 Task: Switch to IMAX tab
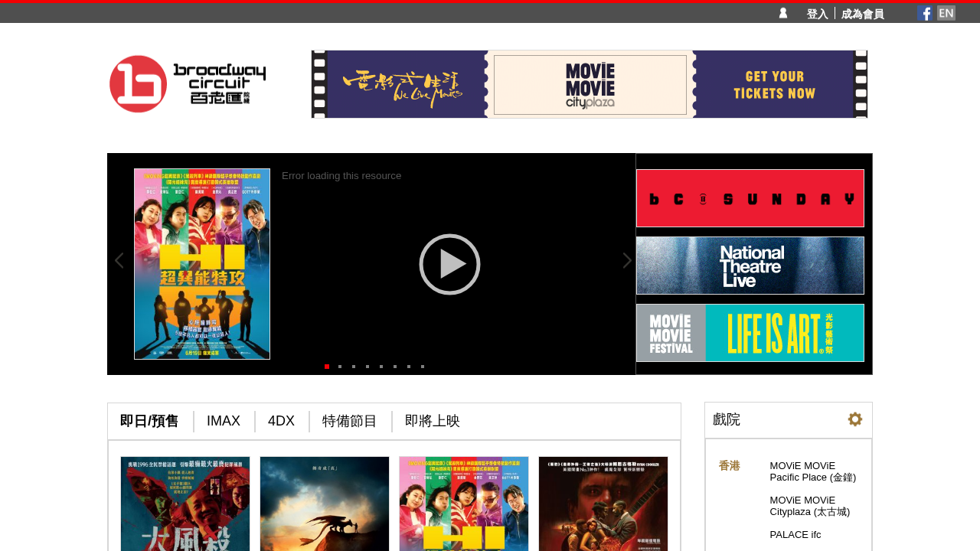[x=224, y=421]
